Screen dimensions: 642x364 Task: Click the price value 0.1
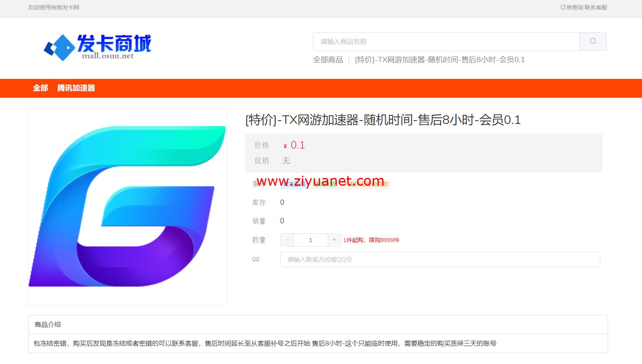click(x=297, y=145)
